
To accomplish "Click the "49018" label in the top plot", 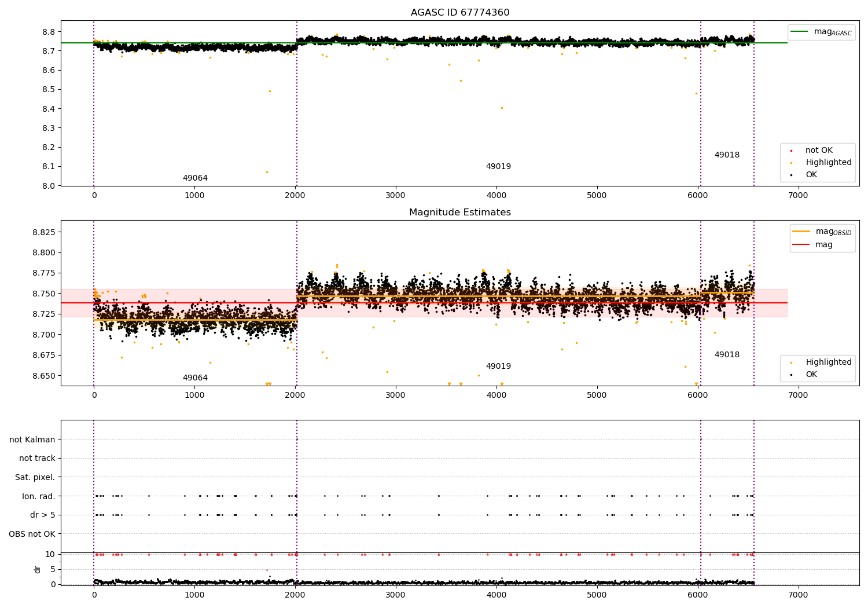I will coord(727,155).
